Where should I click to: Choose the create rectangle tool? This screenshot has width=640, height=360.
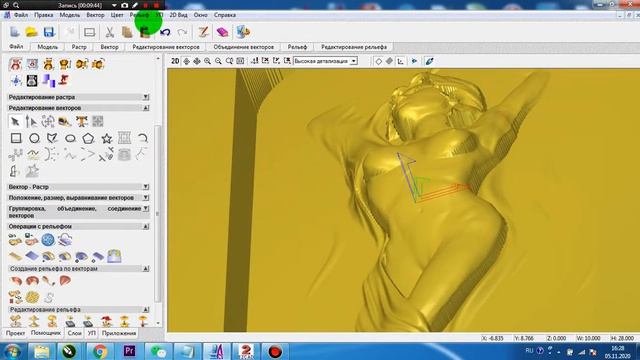[16, 138]
